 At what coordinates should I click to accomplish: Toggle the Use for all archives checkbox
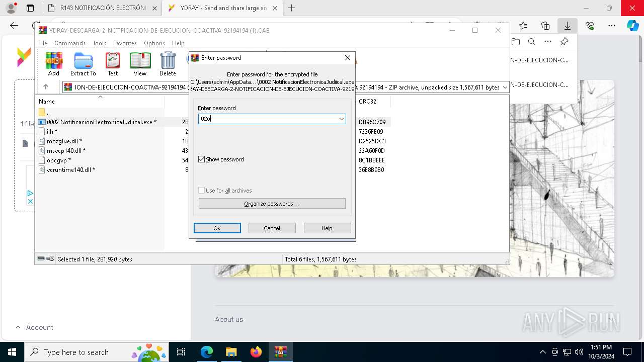pos(202,191)
